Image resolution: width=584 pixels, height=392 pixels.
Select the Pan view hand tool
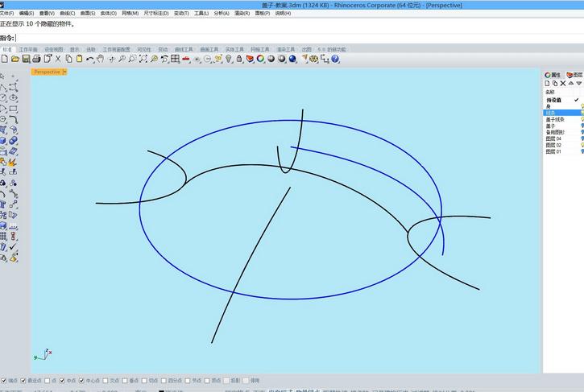(100, 59)
